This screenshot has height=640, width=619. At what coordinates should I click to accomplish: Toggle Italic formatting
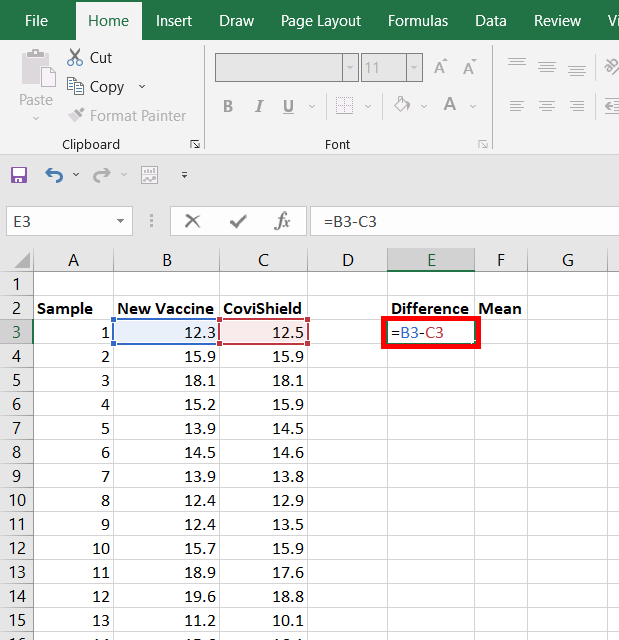[259, 106]
